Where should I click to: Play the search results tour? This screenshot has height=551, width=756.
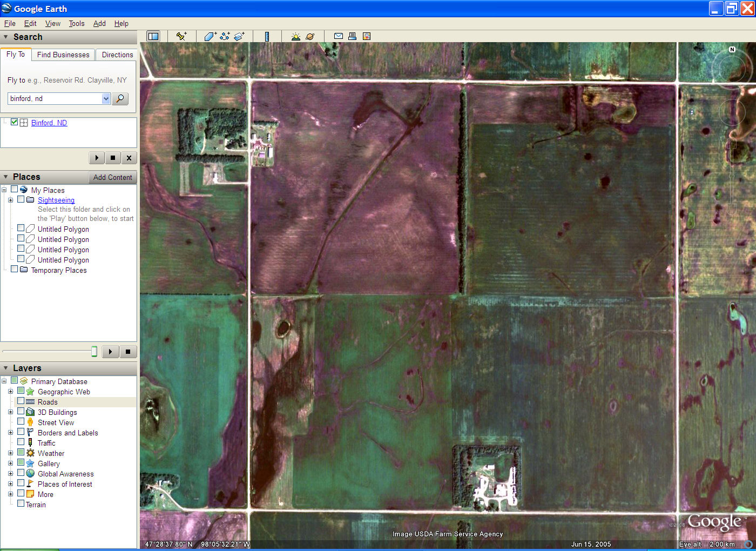tap(97, 158)
